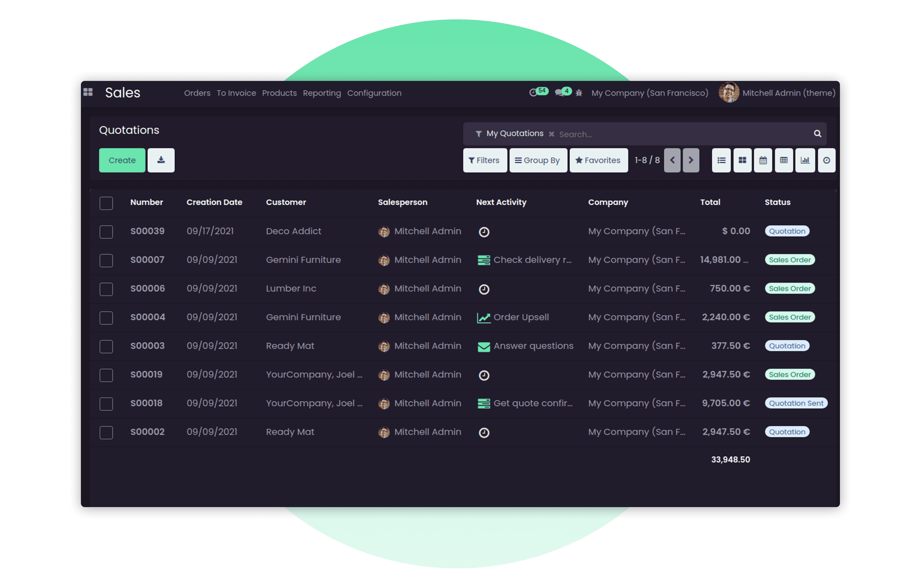Click the Create button
Viewport: 914px width, 588px height.
pyautogui.click(x=122, y=160)
